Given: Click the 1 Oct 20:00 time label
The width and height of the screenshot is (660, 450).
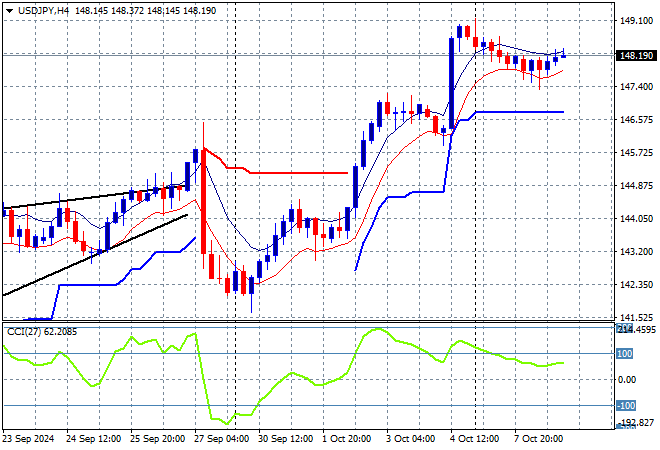Looking at the screenshot, I should coord(347,439).
